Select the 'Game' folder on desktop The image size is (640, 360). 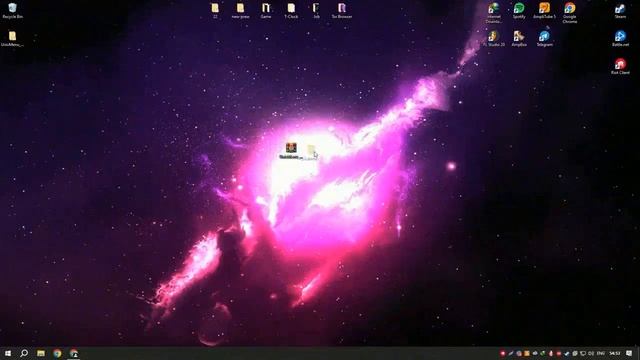[x=266, y=11]
